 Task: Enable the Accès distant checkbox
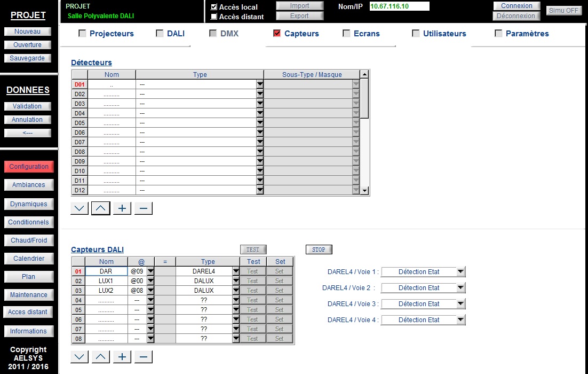[x=214, y=17]
